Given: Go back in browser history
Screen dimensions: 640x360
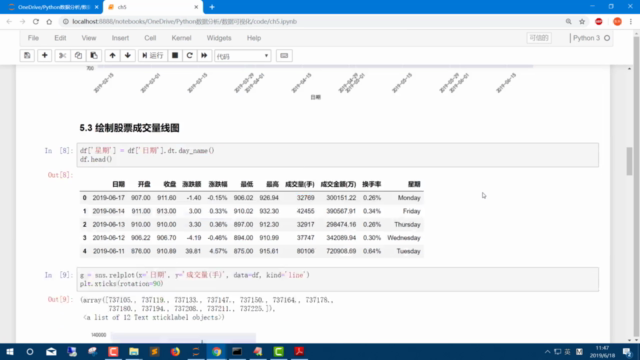Looking at the screenshot, I should [9, 22].
